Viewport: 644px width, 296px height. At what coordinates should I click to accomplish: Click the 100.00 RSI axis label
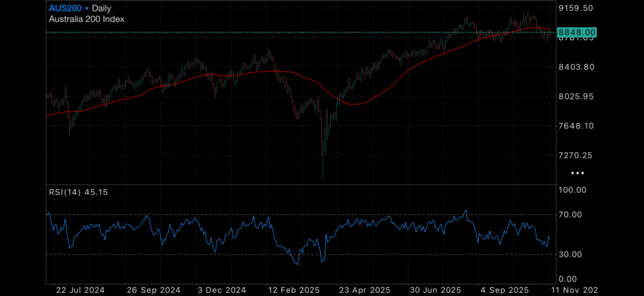point(572,190)
